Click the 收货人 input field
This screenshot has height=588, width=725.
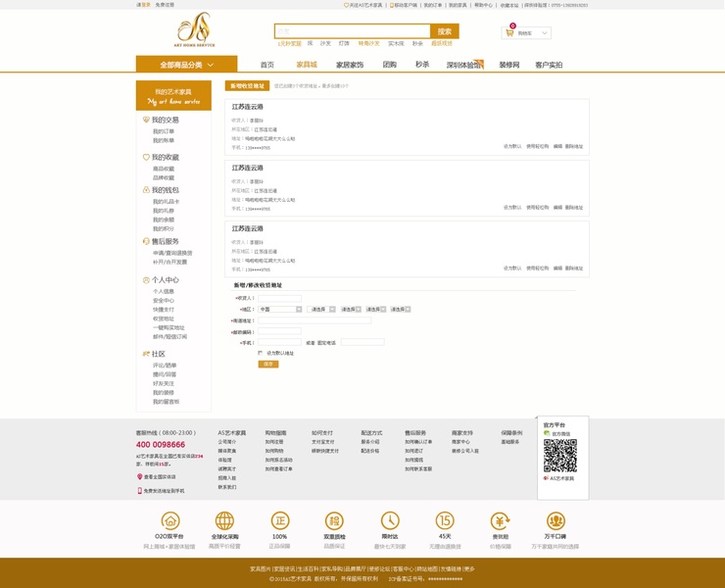(280, 298)
